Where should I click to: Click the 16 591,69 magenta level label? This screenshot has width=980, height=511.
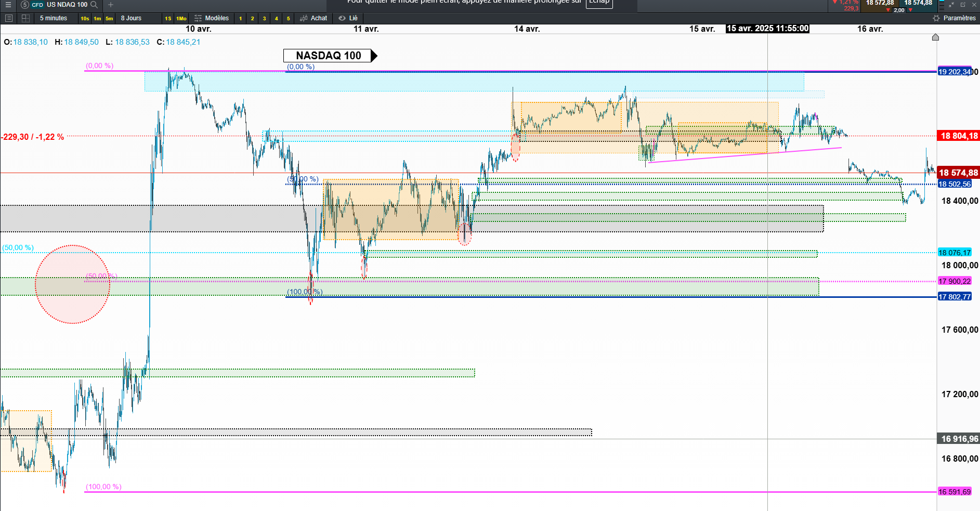[x=955, y=492]
